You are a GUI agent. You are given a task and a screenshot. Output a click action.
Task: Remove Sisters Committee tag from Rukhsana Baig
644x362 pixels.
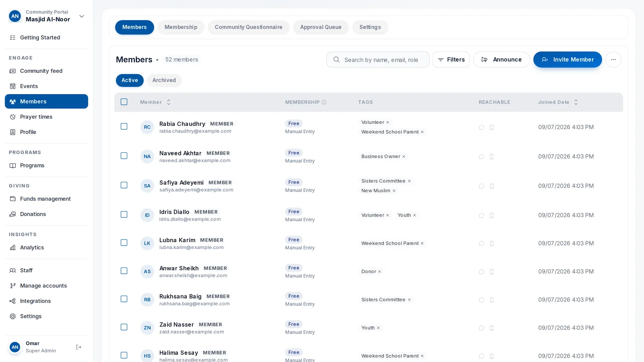tap(409, 300)
